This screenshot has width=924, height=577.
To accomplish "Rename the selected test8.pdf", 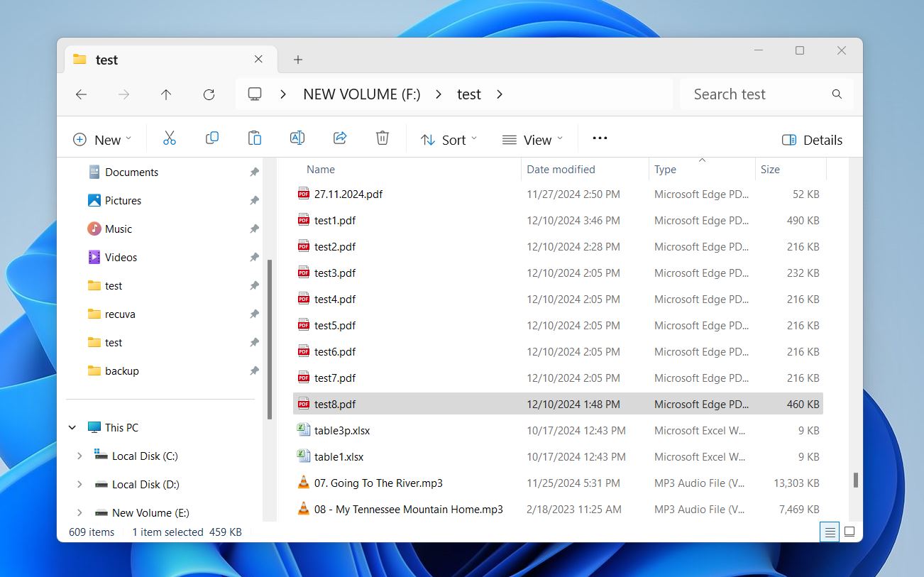I will [x=297, y=138].
